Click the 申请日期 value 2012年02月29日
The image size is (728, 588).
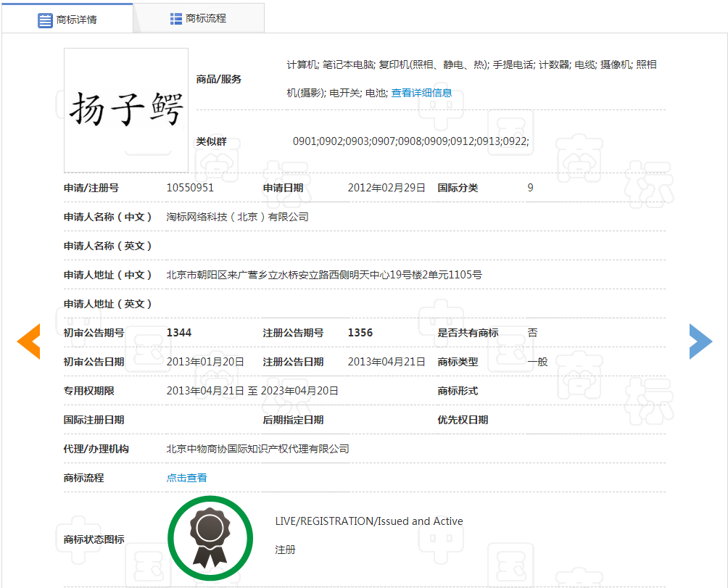pos(386,188)
